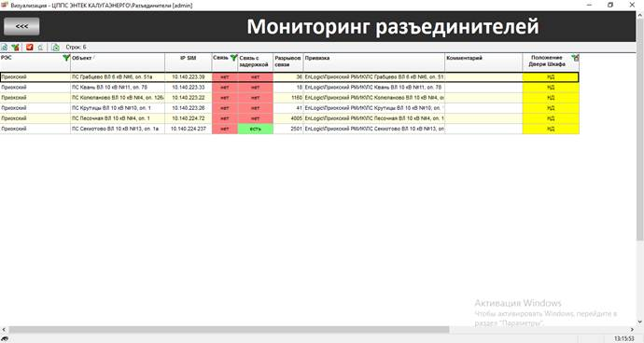
Task: Click the horizontal scrollbar at bottom
Action: tap(230, 329)
